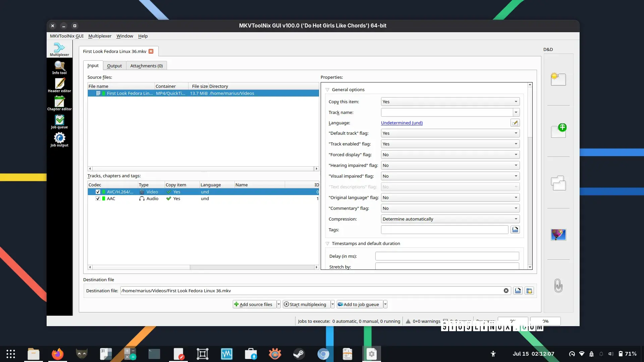This screenshot has height=362, width=644.
Task: Collapse the General options section
Action: point(327,90)
